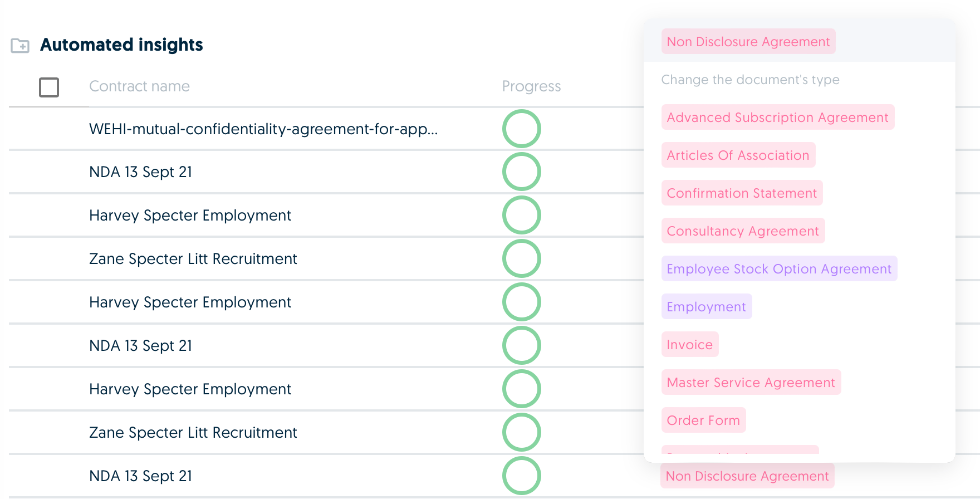Viewport: 980px width, 499px height.
Task: Click the progress circle for the WEHI-mutual-confidentiality row
Action: click(x=522, y=129)
